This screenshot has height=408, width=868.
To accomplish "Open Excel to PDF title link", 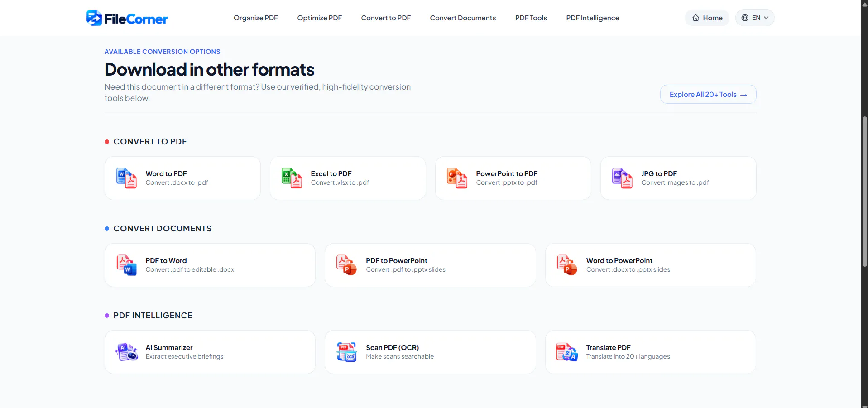I will [331, 173].
